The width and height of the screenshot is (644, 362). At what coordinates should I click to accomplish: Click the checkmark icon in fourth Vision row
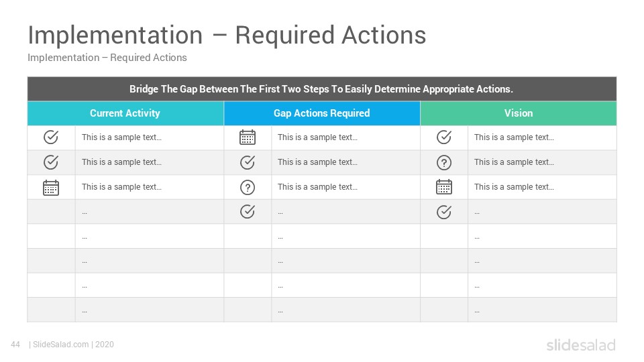(x=444, y=212)
